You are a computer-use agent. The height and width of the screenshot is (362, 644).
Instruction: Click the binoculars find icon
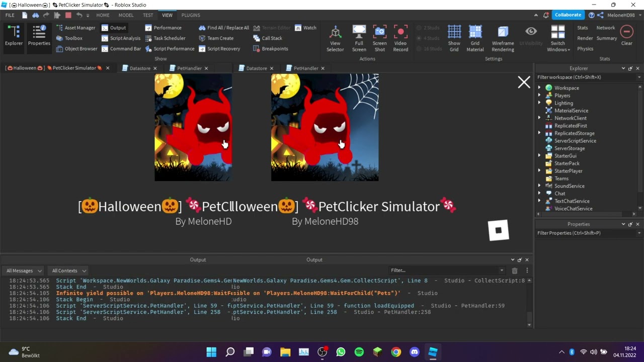(x=36, y=15)
